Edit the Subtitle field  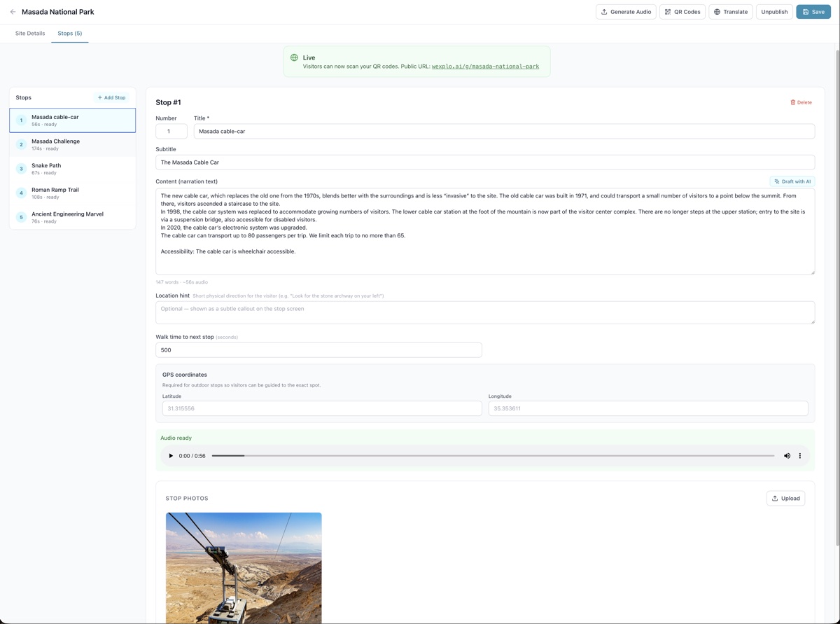[x=485, y=162]
